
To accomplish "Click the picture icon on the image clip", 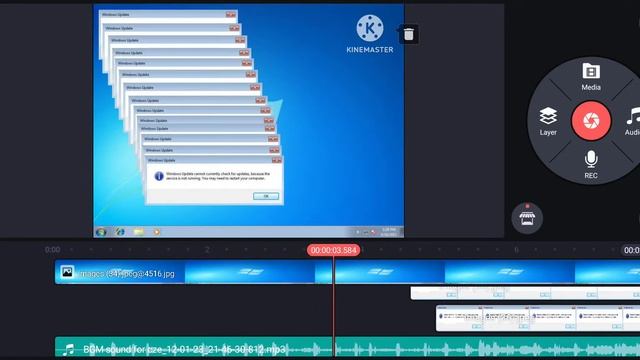I will [67, 272].
